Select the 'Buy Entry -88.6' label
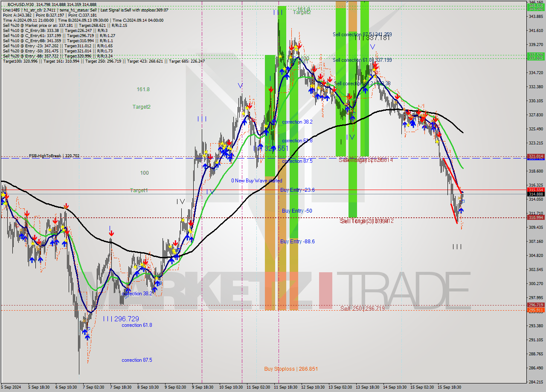Viewport: 546px width, 392px height. coord(297,242)
